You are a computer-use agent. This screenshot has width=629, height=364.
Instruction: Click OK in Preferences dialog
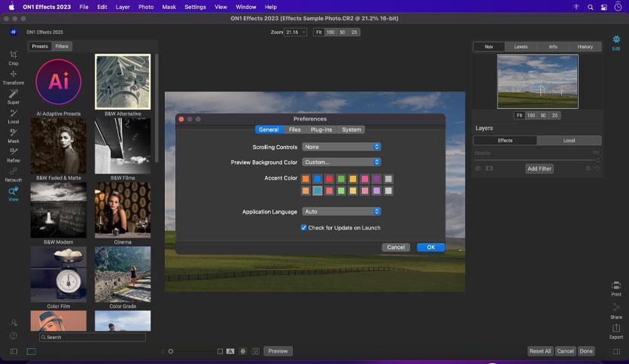coord(431,247)
